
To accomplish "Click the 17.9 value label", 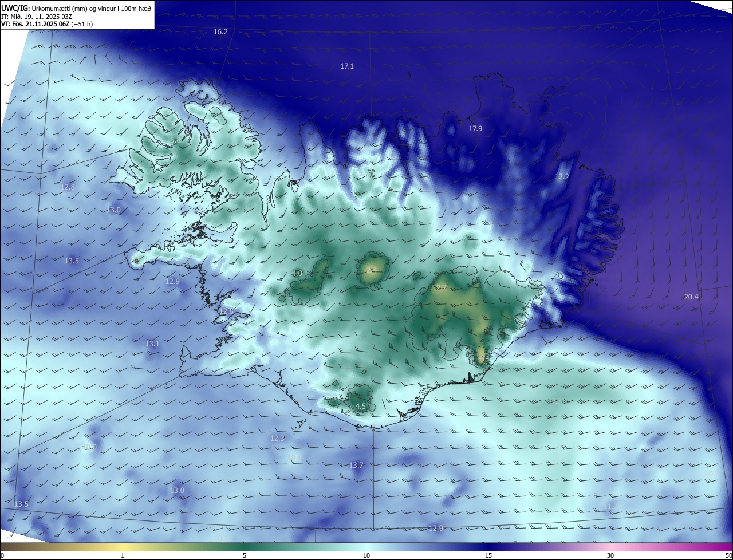I will (x=475, y=129).
